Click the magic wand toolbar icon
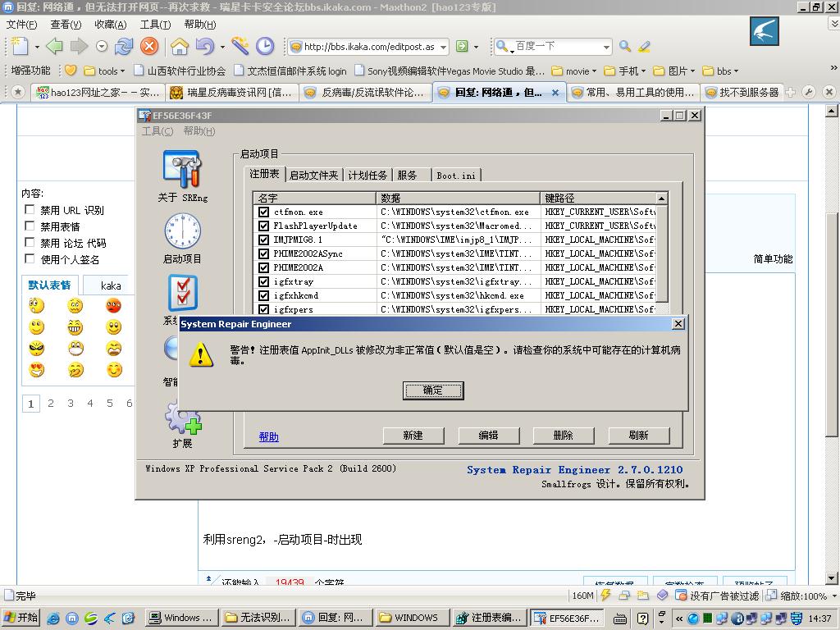The height and width of the screenshot is (630, 840). pyautogui.click(x=240, y=46)
